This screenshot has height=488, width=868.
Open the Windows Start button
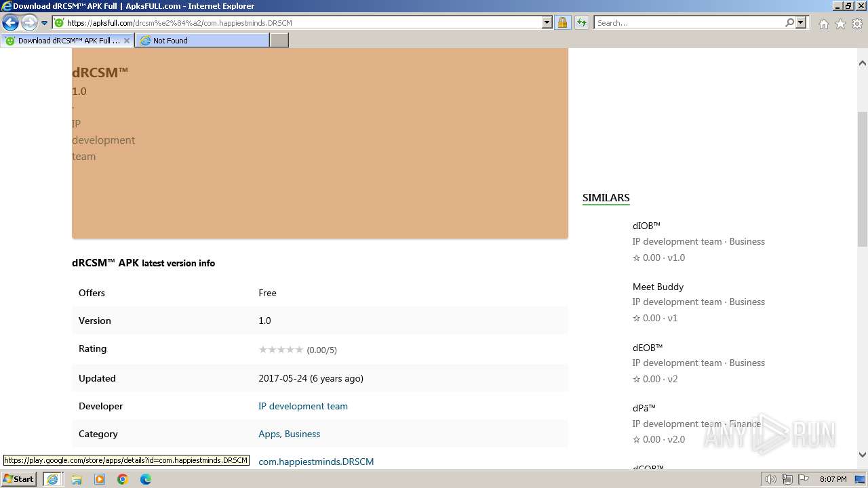[18, 479]
